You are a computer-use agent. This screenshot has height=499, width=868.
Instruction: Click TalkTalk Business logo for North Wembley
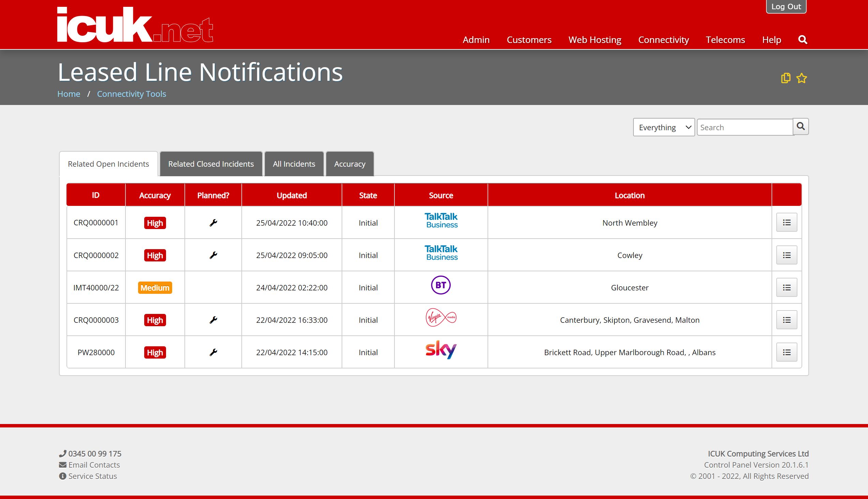pos(441,221)
